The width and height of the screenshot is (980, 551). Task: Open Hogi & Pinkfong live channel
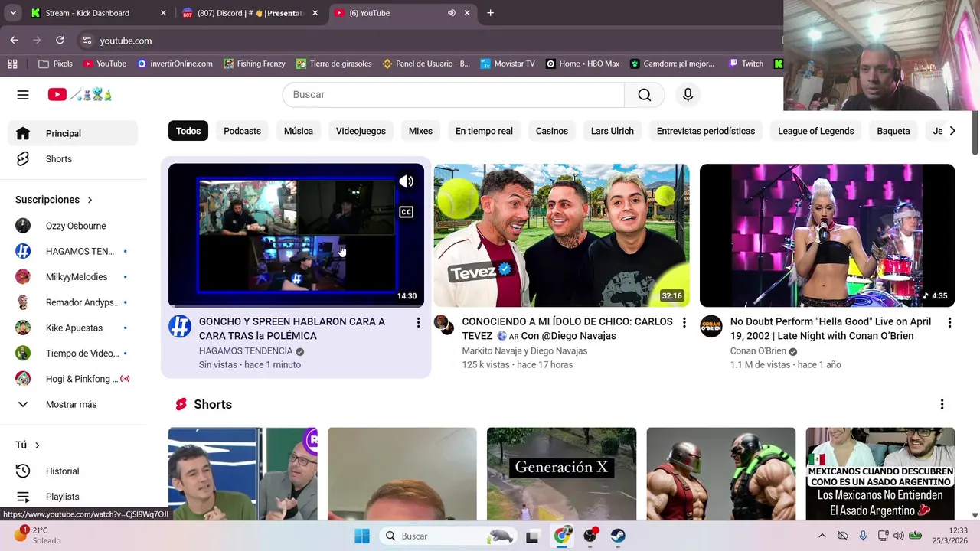pyautogui.click(x=73, y=379)
